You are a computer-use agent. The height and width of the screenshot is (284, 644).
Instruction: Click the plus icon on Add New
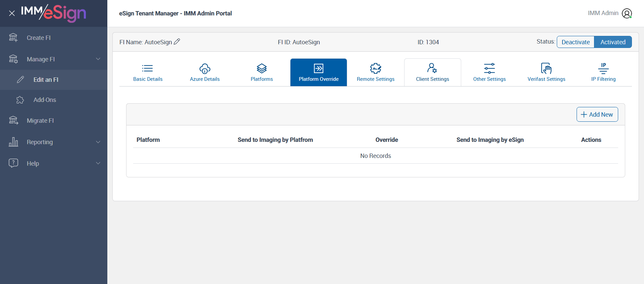pos(584,114)
